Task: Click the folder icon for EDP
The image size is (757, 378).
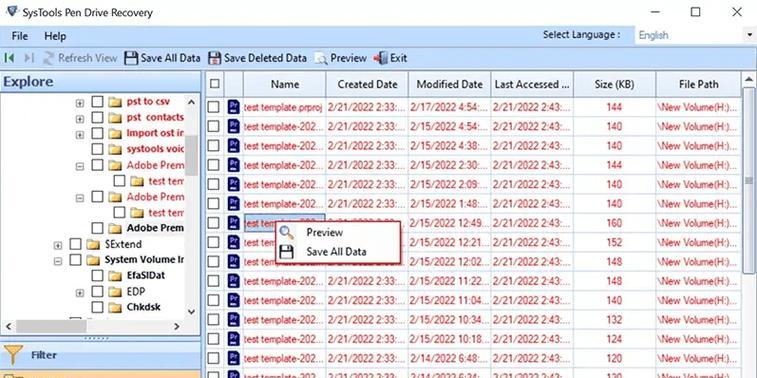Action: pyautogui.click(x=115, y=292)
